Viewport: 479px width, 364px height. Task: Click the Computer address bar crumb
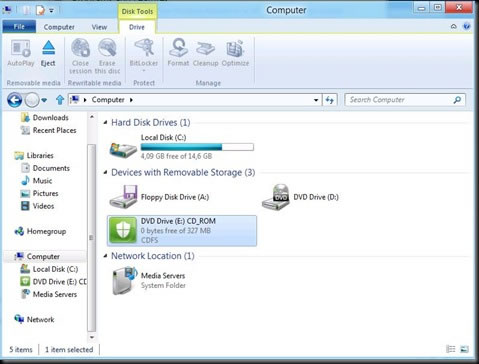click(108, 100)
